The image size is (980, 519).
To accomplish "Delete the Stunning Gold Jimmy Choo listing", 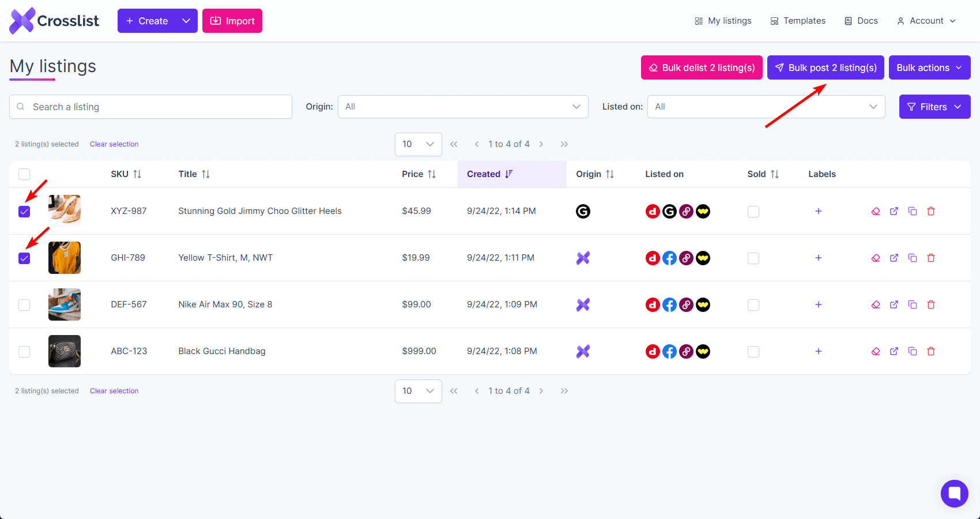I will tap(931, 211).
